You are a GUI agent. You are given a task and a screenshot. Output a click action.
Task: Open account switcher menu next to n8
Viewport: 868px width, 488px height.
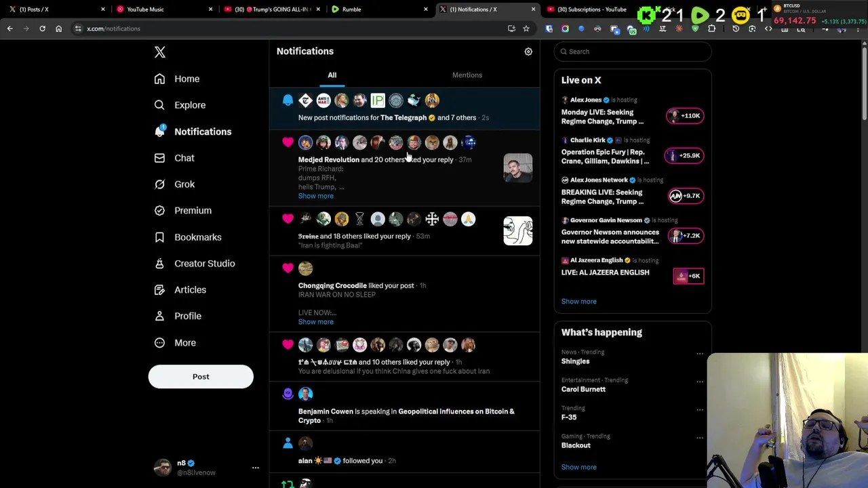click(255, 468)
